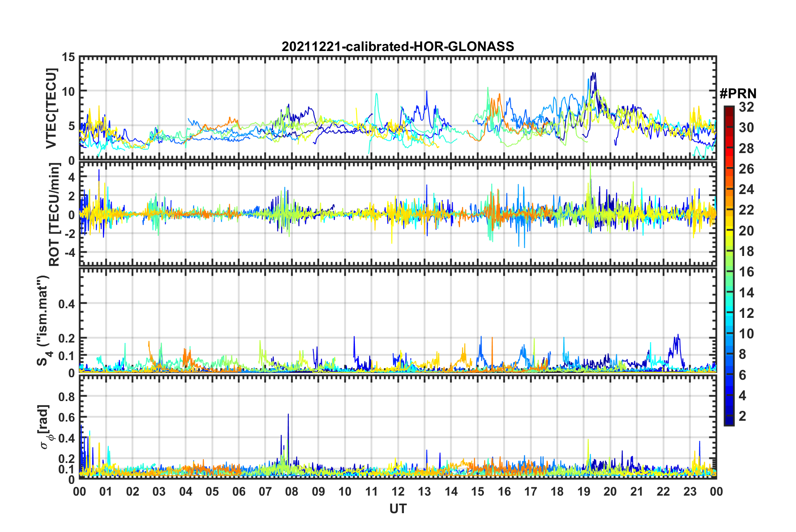Viewport: 796px width, 532px height.
Task: Click the tallest VTEC peak after 19 UT
Action: point(593,73)
